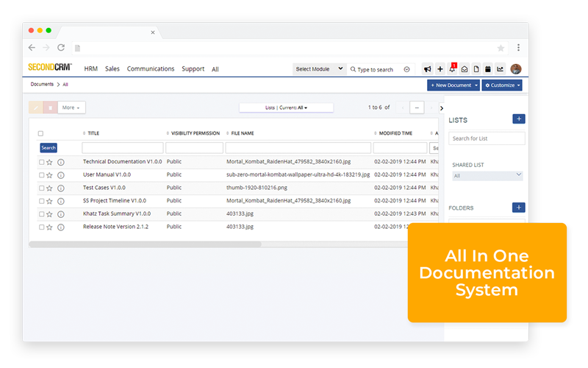Collapse the right sidebar with the chevron arrow
The width and height of the screenshot is (588, 368).
(x=442, y=108)
